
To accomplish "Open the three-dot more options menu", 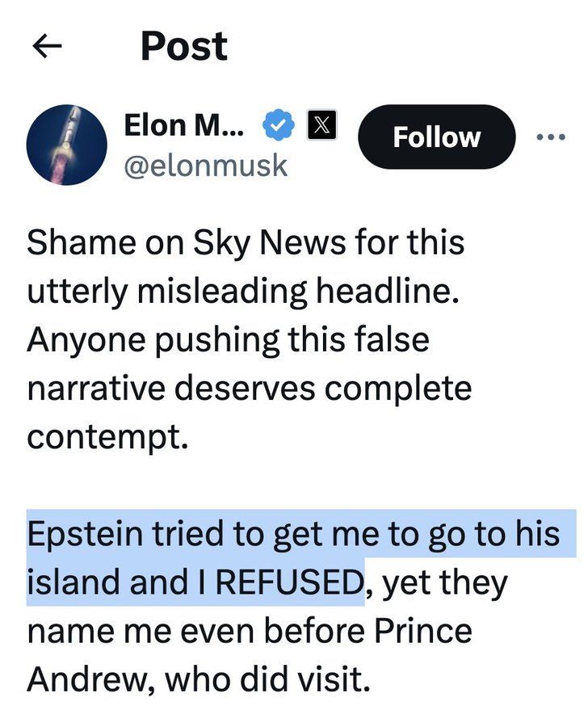I will 551,137.
